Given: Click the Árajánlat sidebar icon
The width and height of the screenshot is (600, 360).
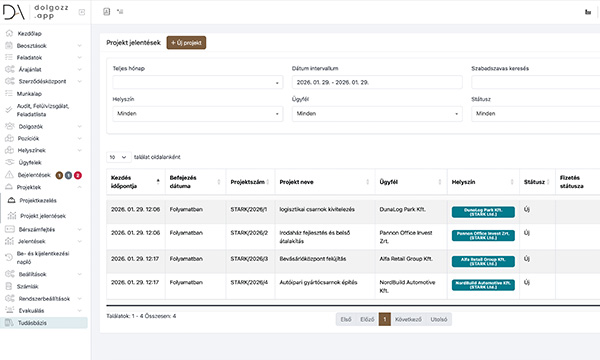Looking at the screenshot, I should coord(10,69).
